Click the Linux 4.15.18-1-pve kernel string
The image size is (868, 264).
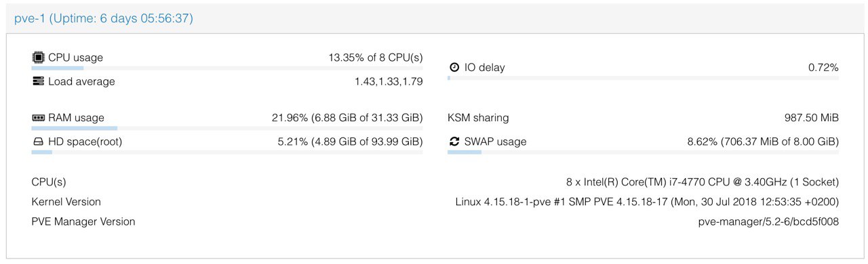pos(648,202)
